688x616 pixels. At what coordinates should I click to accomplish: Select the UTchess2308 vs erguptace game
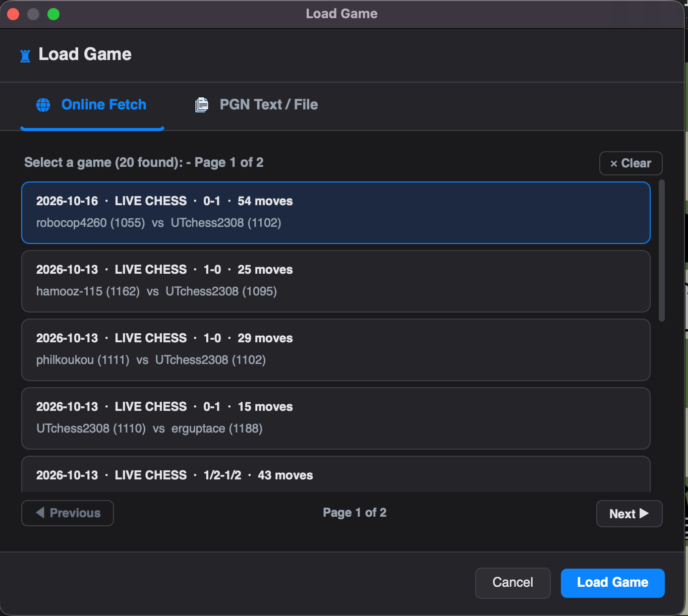click(x=336, y=418)
